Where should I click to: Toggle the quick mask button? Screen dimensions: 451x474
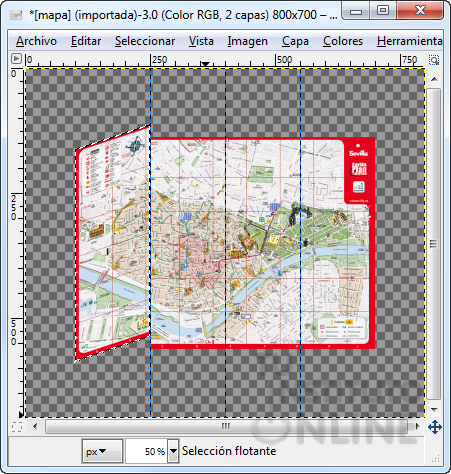click(17, 427)
